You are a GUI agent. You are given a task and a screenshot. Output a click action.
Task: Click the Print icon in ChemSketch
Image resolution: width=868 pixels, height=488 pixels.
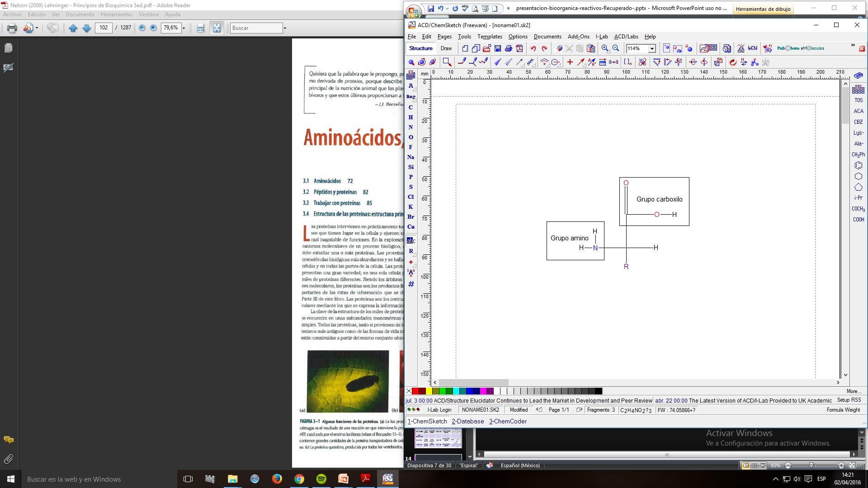[x=508, y=48]
